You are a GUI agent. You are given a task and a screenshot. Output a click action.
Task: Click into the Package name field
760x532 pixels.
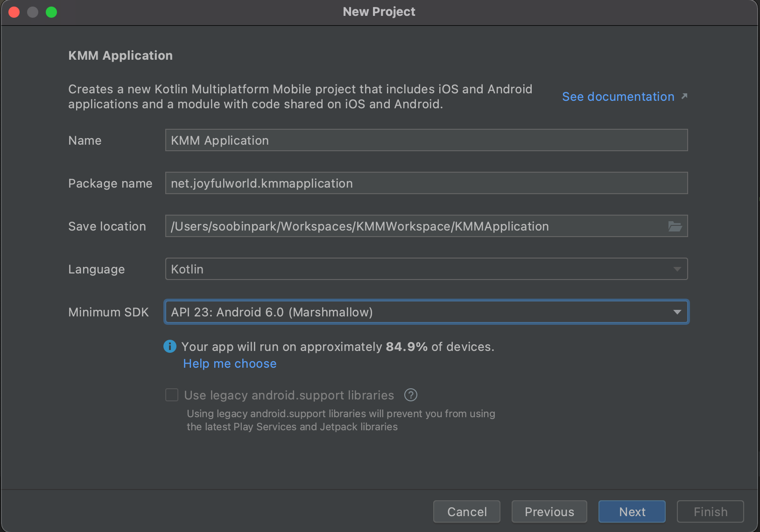pos(426,183)
